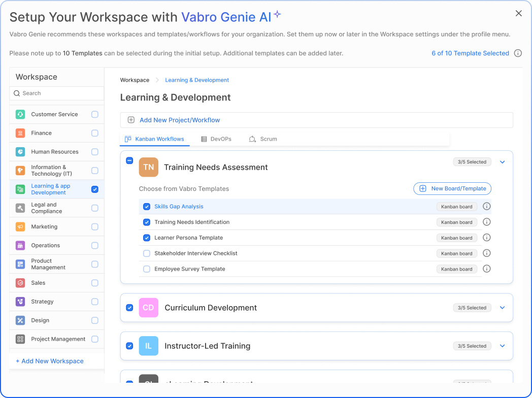Click the Customer Service headset icon
Viewport: 532px width, 398px height.
tap(20, 114)
